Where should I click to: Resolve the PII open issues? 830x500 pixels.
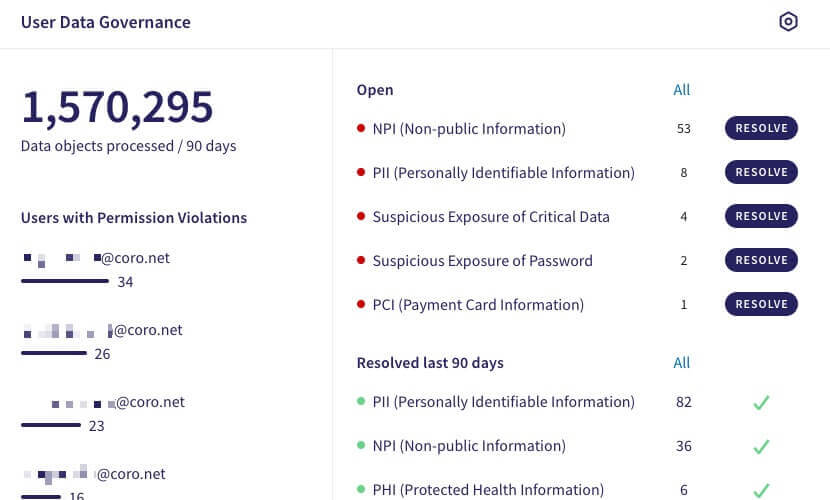coord(761,172)
